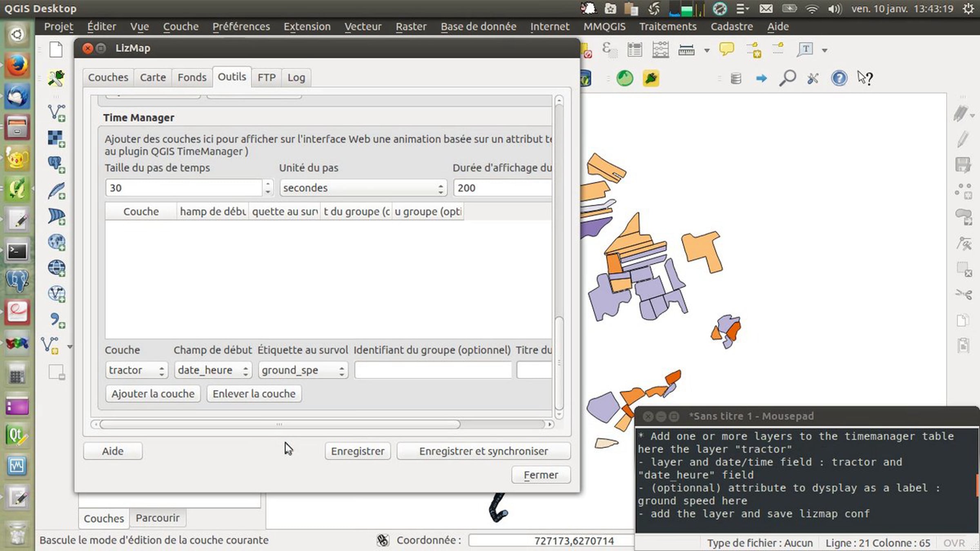This screenshot has height=551, width=980.
Task: Click Enregistrer et synchroniser
Action: click(483, 451)
